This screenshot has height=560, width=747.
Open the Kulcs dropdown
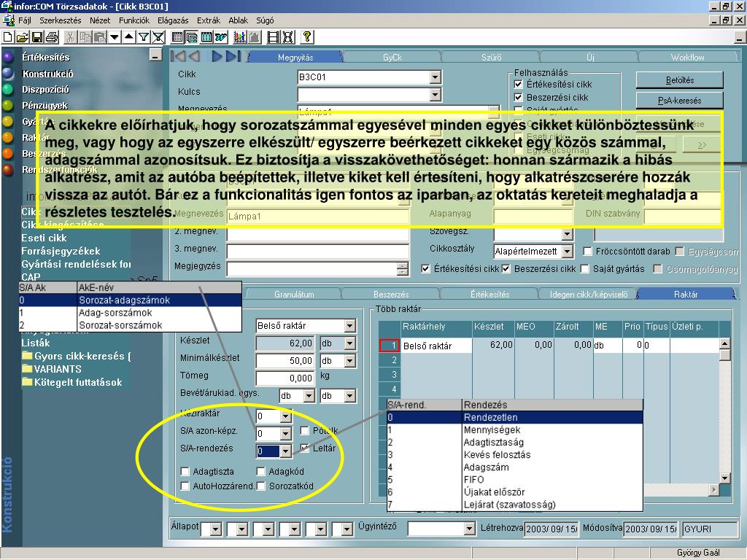click(x=435, y=95)
